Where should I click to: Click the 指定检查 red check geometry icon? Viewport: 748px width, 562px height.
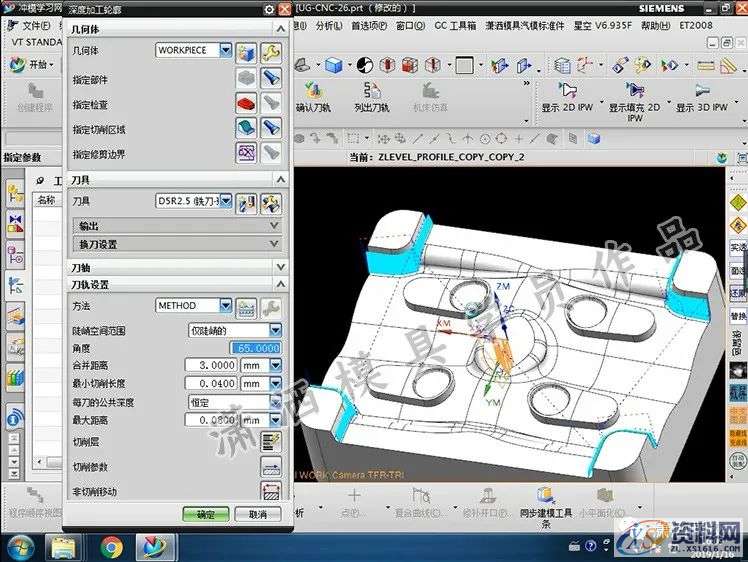pyautogui.click(x=247, y=103)
